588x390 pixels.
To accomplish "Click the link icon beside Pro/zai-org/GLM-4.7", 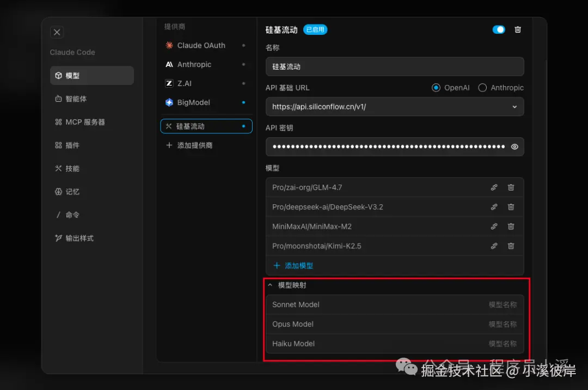I will (494, 187).
